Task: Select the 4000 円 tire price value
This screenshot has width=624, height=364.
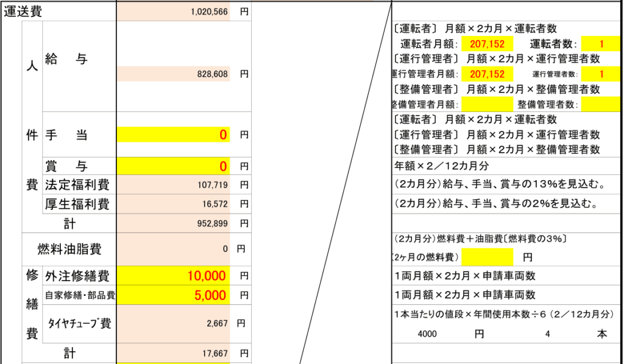Action: pos(427,334)
